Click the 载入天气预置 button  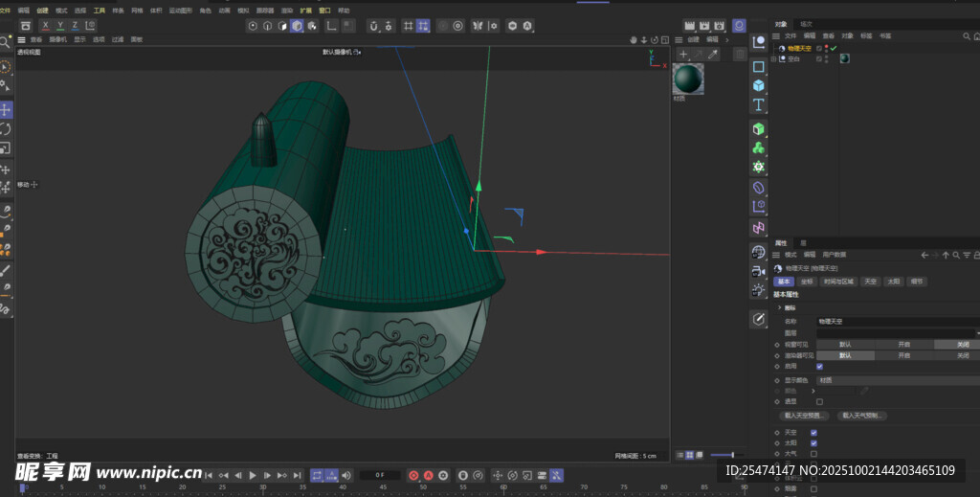[x=862, y=416]
